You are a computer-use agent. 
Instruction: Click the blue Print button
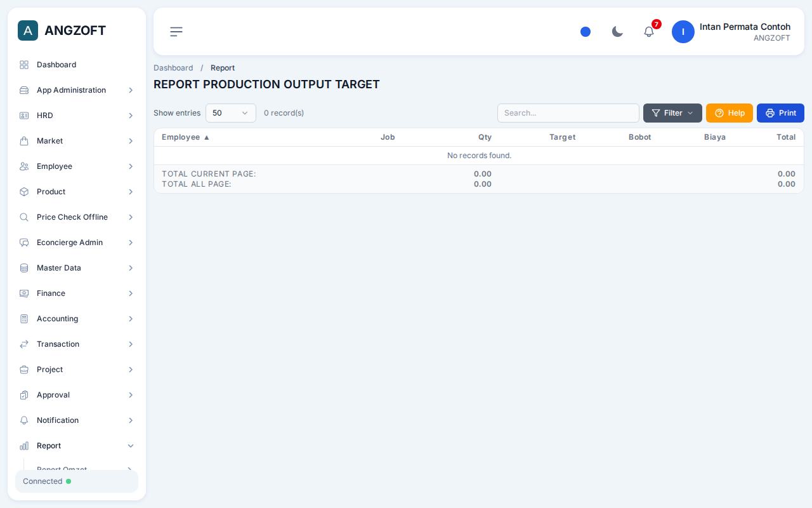pyautogui.click(x=780, y=113)
